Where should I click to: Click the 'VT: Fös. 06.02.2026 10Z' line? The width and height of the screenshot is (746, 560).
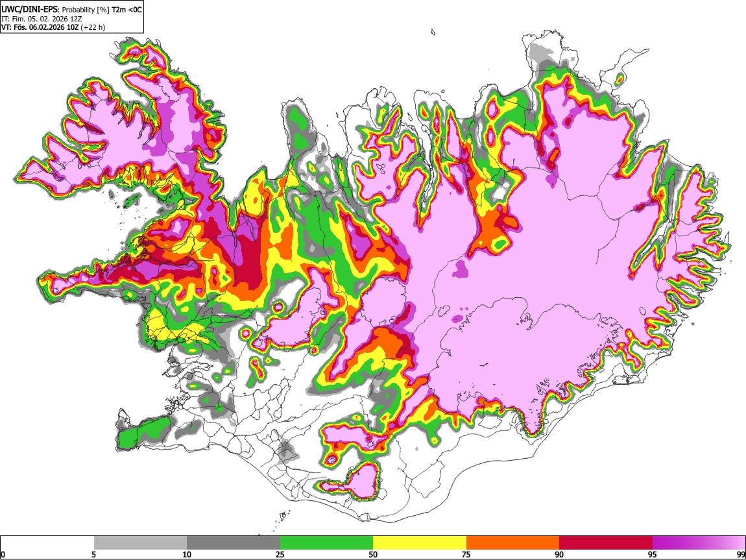pyautogui.click(x=40, y=27)
